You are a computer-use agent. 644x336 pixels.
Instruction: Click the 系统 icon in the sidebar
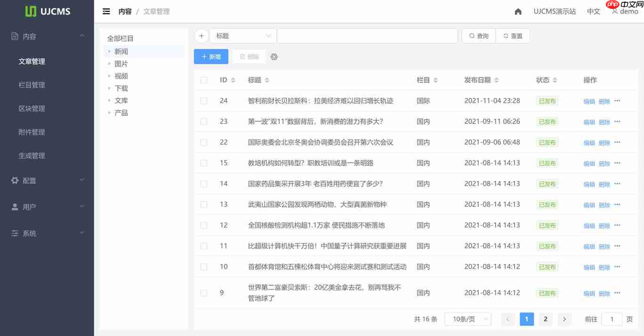(14, 233)
